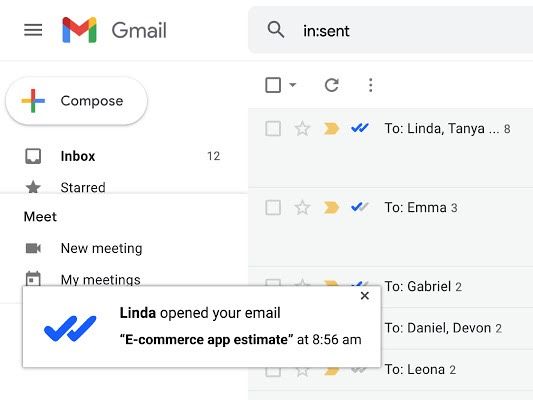Check the box for the Emma email
The image size is (533, 400).
[x=273, y=208]
